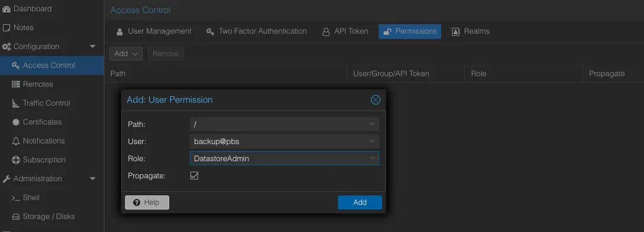Click the Subscription lifebuoy icon

(15, 160)
